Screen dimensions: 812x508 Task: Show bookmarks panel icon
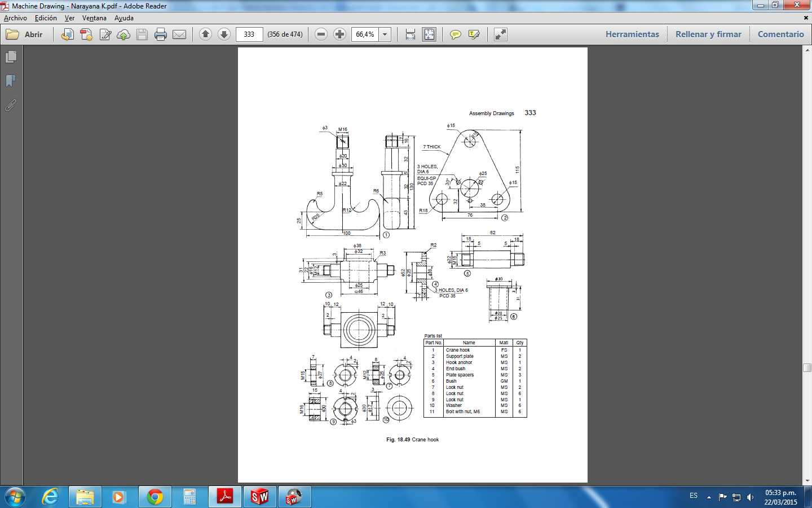[x=11, y=81]
